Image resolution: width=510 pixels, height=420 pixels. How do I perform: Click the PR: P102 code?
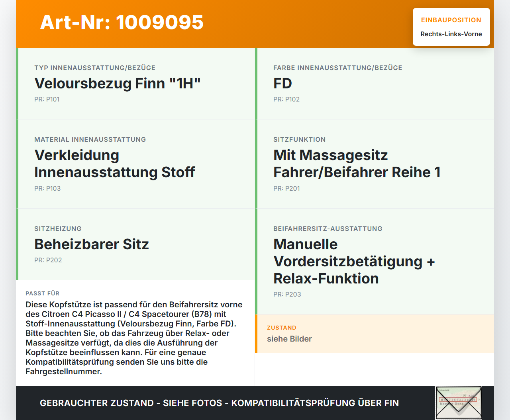(286, 99)
